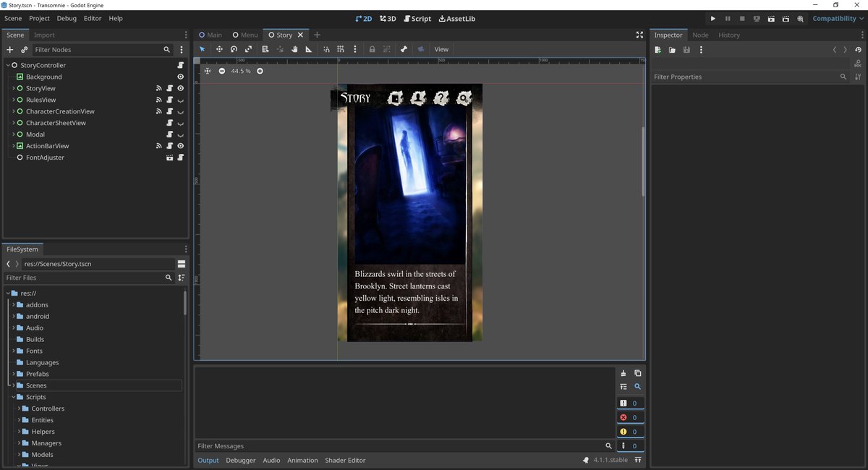This screenshot has width=868, height=470.
Task: Hide the Background node
Action: 180,77
